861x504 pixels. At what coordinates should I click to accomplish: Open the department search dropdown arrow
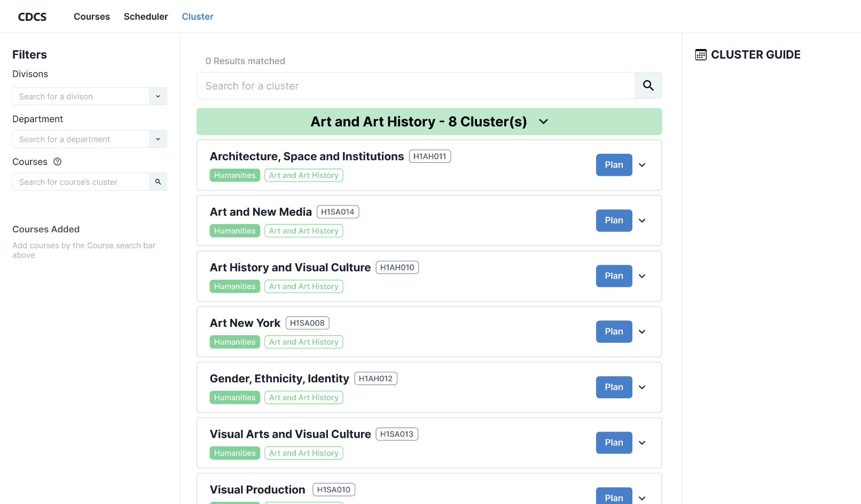tap(158, 139)
